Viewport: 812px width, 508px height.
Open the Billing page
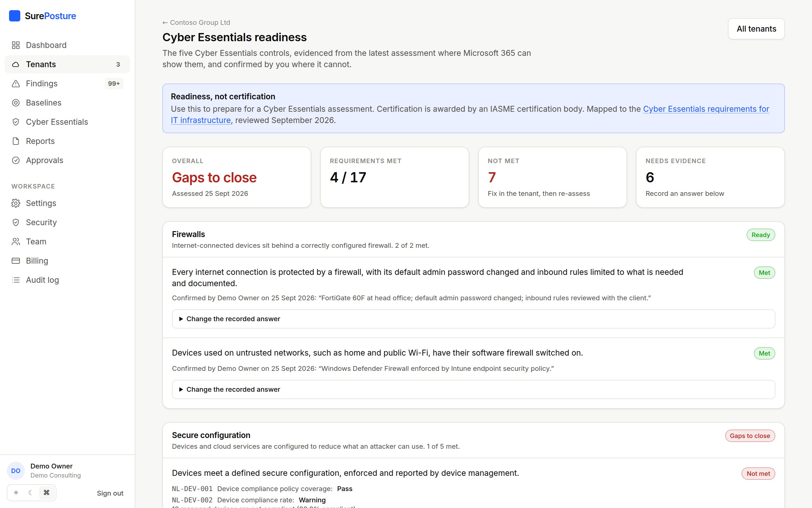click(x=67, y=260)
